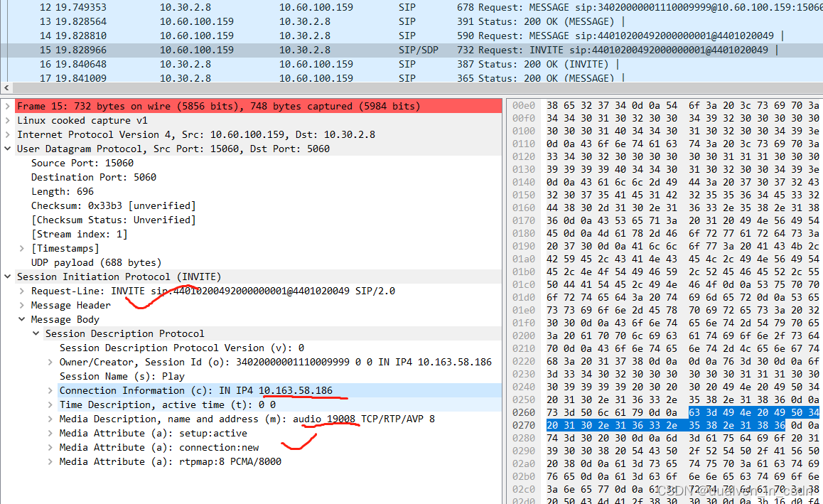Expand Media Description (m) audio row
823x504 pixels.
(x=50, y=419)
